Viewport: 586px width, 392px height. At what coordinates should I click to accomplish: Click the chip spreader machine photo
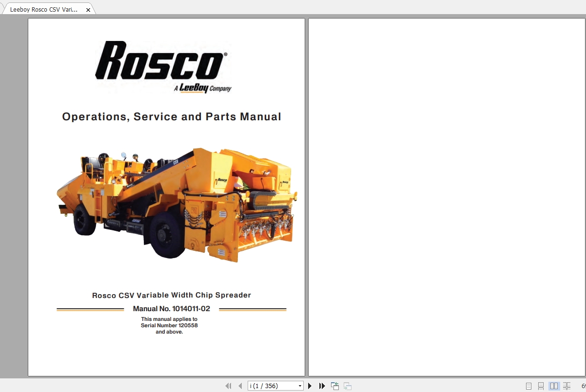pyautogui.click(x=176, y=205)
